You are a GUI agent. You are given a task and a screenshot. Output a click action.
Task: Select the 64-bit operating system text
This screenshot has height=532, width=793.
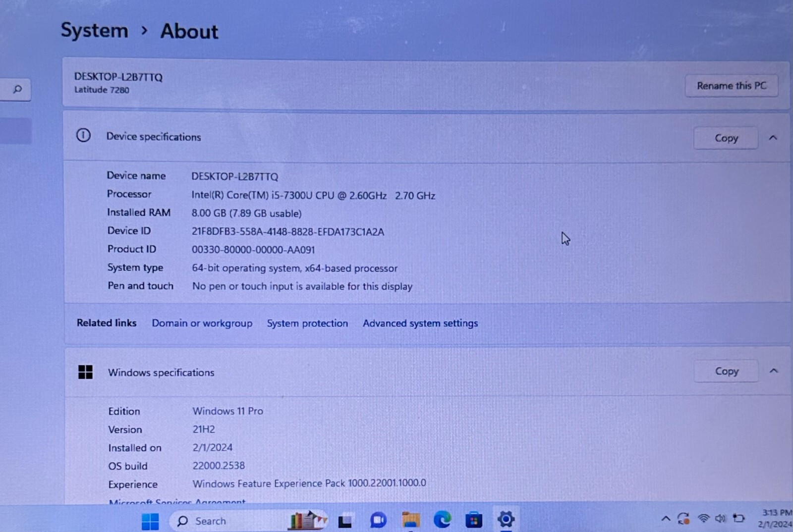point(294,268)
